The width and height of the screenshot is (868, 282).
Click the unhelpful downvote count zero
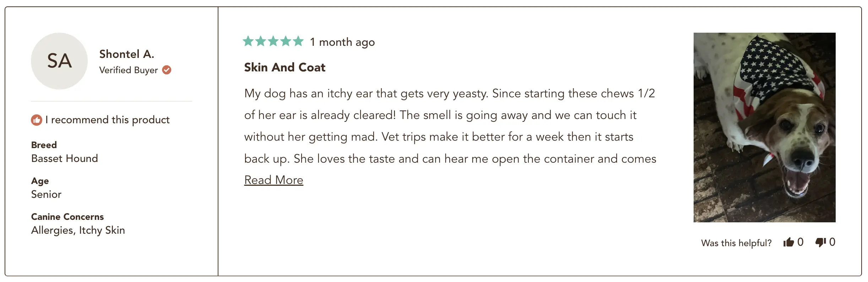coord(832,242)
